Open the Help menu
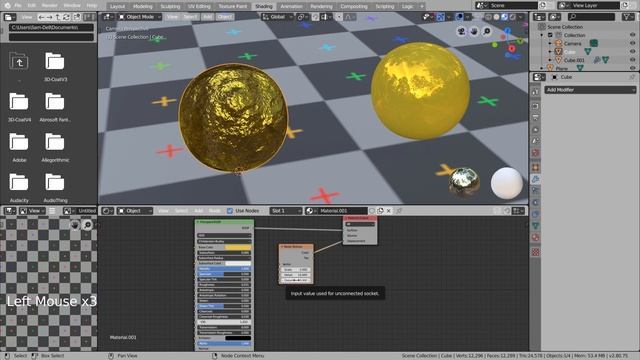Viewport: 640px width, 360px height. (92, 6)
